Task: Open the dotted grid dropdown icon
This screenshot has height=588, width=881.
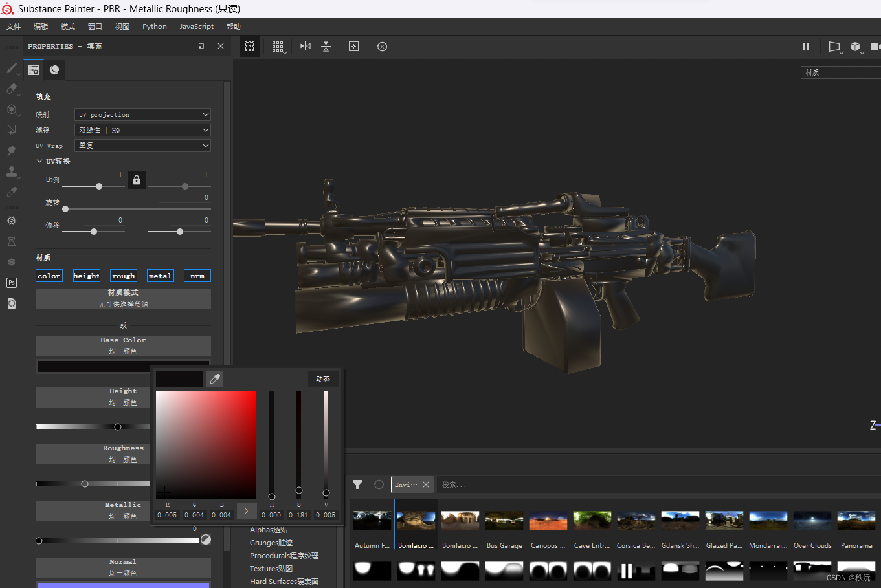Action: [x=278, y=47]
